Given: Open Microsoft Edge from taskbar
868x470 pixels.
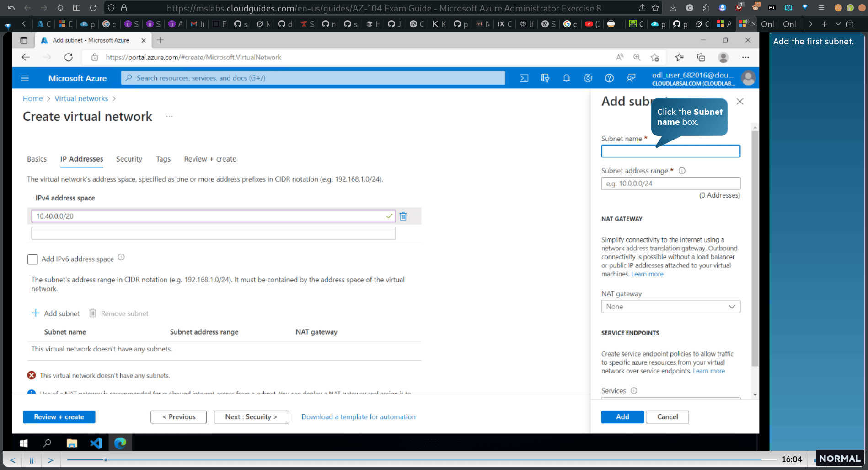Looking at the screenshot, I should [120, 443].
